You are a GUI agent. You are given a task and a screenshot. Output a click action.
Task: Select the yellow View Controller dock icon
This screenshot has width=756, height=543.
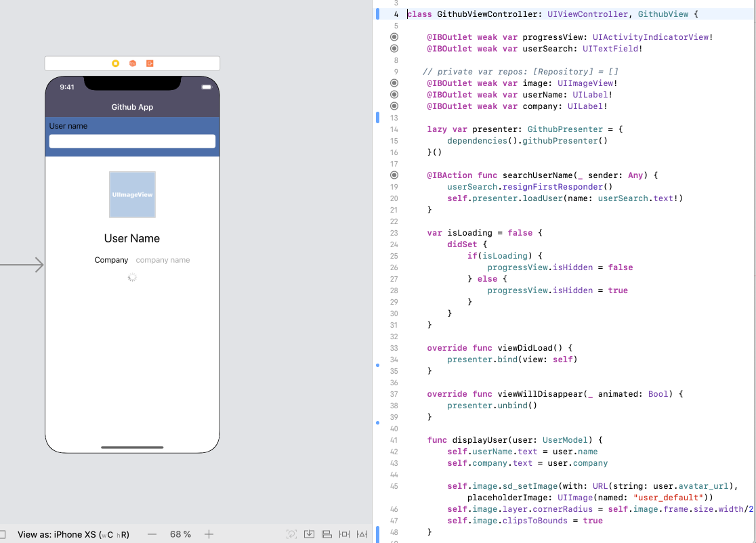tap(115, 64)
